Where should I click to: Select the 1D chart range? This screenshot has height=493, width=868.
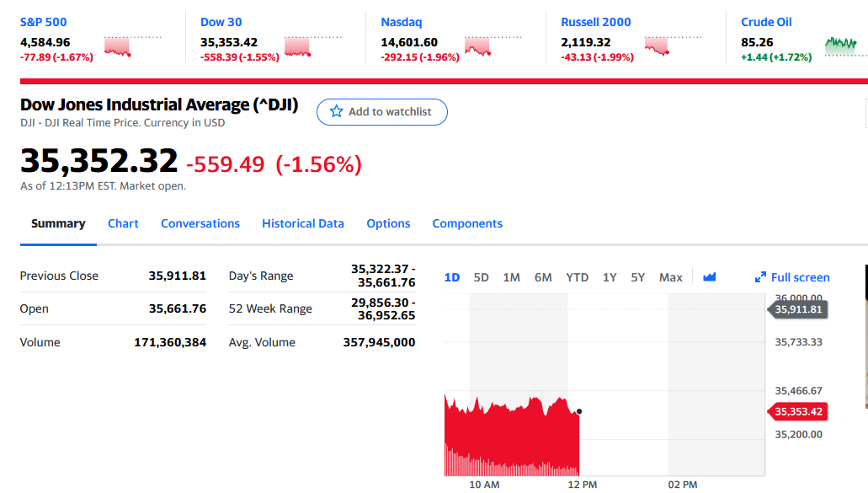[x=452, y=277]
